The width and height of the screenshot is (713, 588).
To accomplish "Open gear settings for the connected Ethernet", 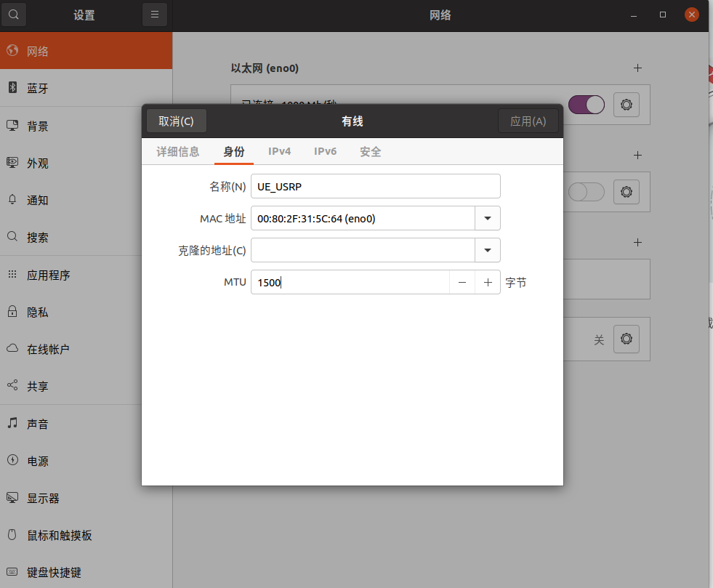I will [x=627, y=105].
